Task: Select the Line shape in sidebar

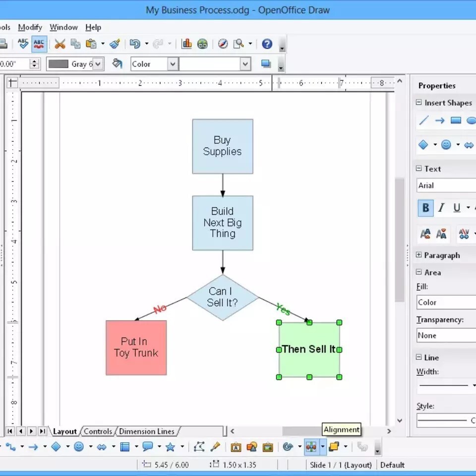Action: [x=424, y=120]
